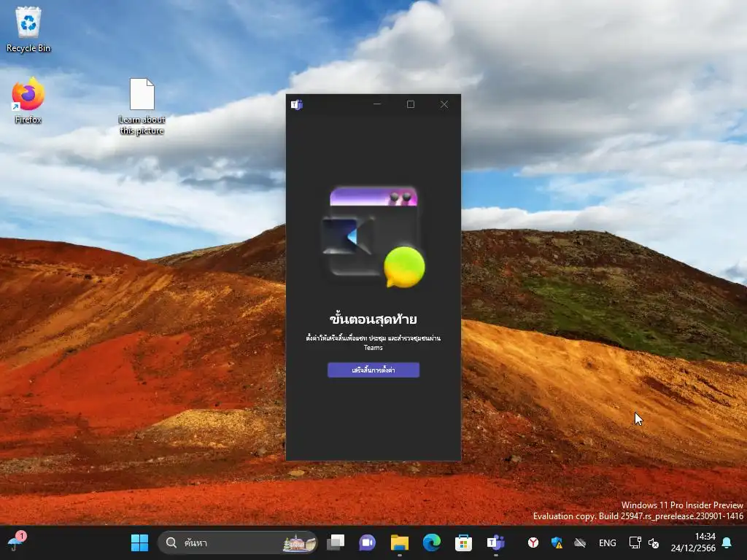Open the Recycle Bin desktop icon

click(x=28, y=29)
